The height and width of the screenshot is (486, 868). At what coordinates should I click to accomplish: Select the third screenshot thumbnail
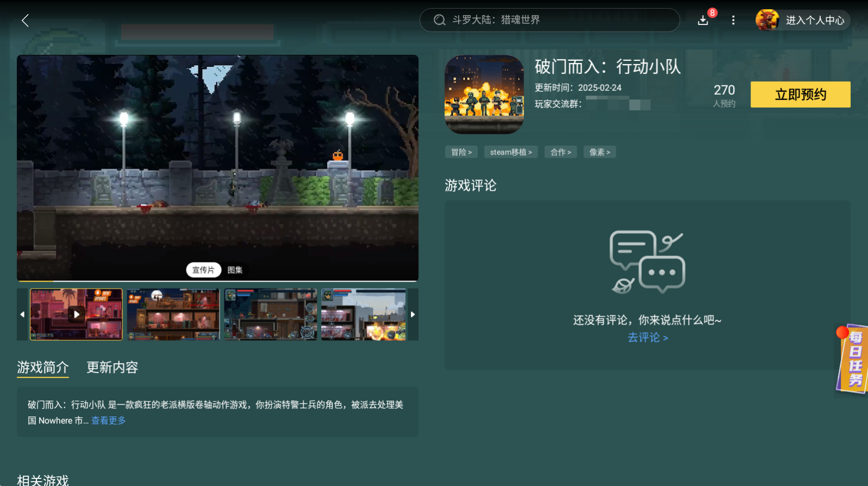271,314
